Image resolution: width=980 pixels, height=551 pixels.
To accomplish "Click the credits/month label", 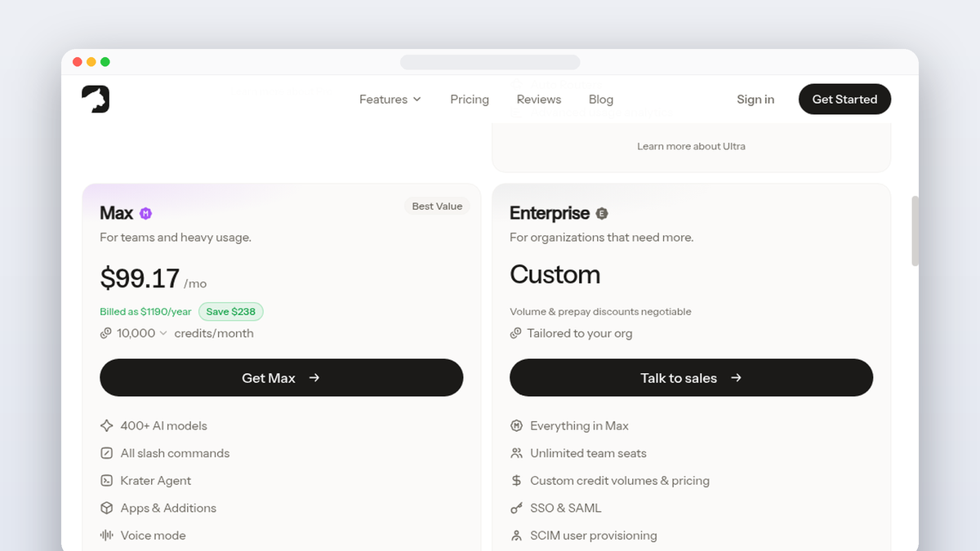I will coord(214,333).
